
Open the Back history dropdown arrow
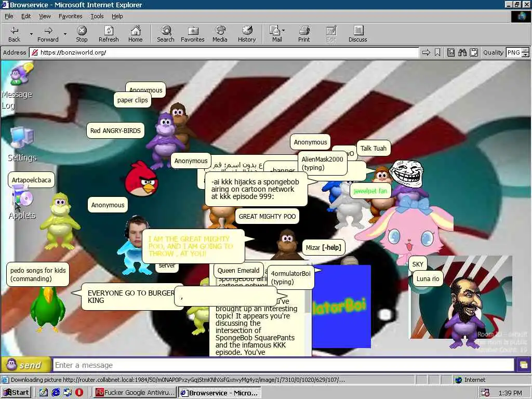pos(31,34)
